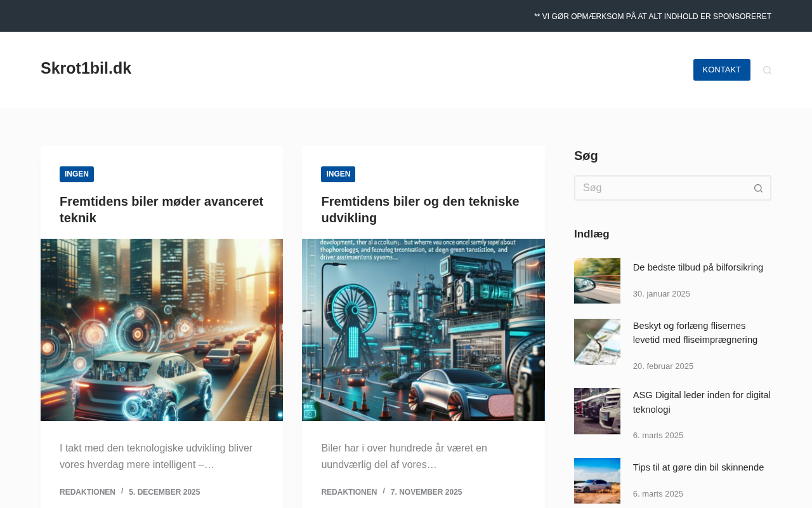The width and height of the screenshot is (812, 508).
Task: Open author Redaktionen on the first post
Action: 88,492
